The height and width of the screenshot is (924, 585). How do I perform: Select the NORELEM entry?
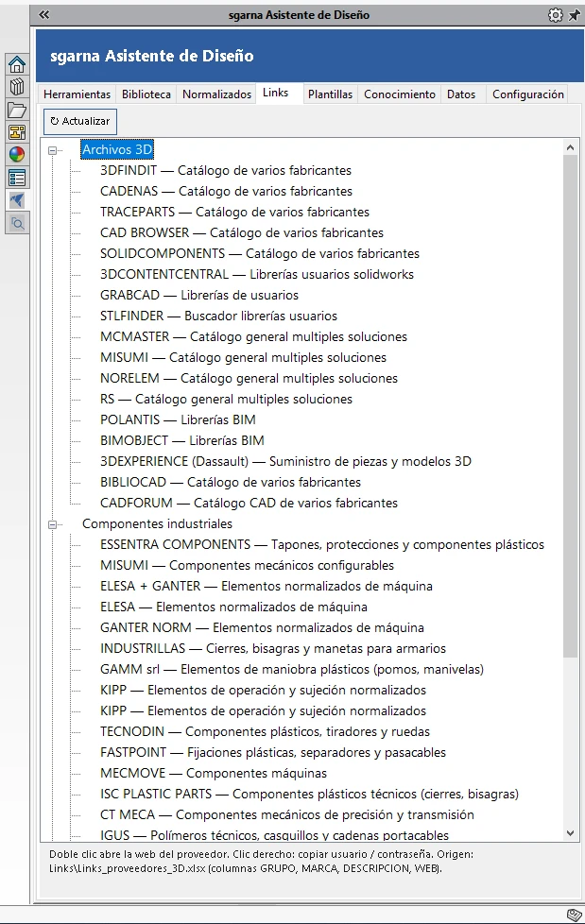click(249, 378)
